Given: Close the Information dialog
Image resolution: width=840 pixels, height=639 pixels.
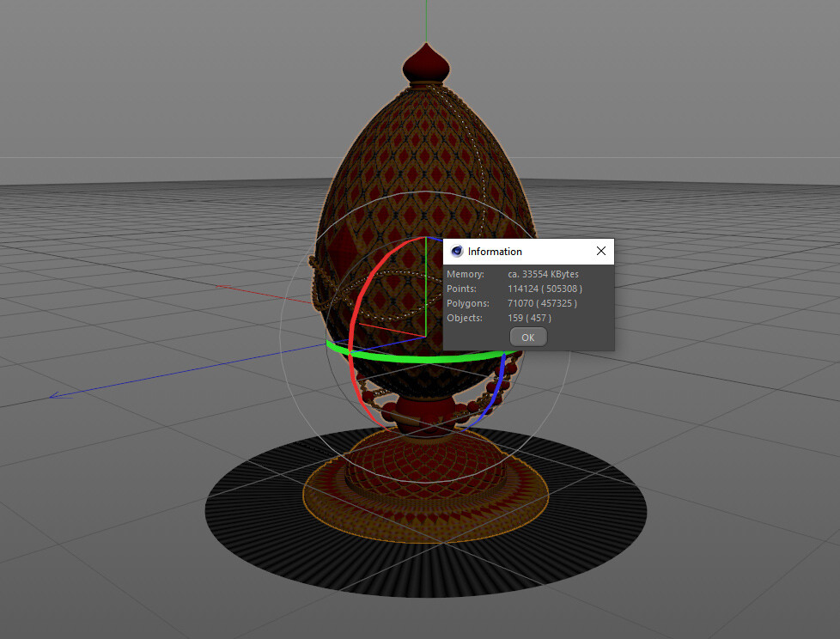Looking at the screenshot, I should coord(601,251).
